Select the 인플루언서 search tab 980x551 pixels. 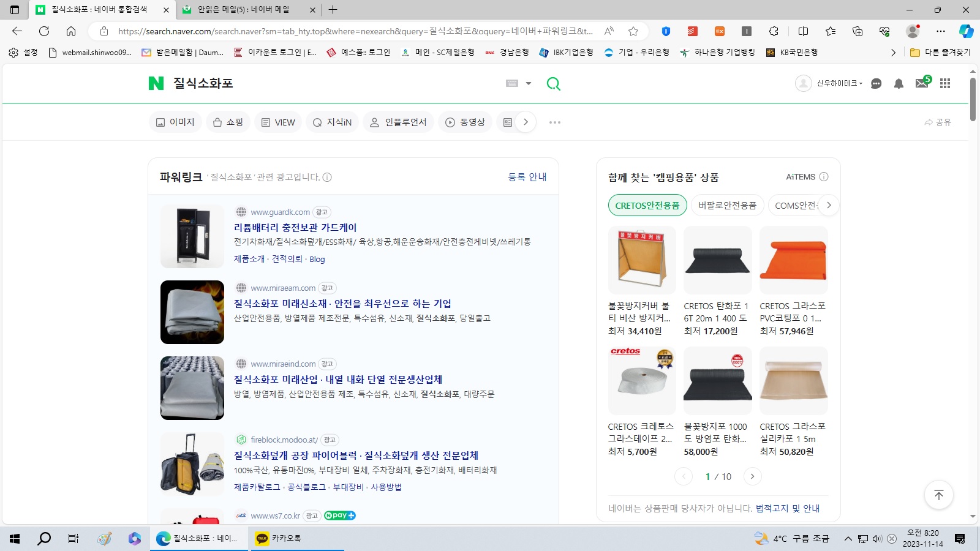pyautogui.click(x=398, y=122)
